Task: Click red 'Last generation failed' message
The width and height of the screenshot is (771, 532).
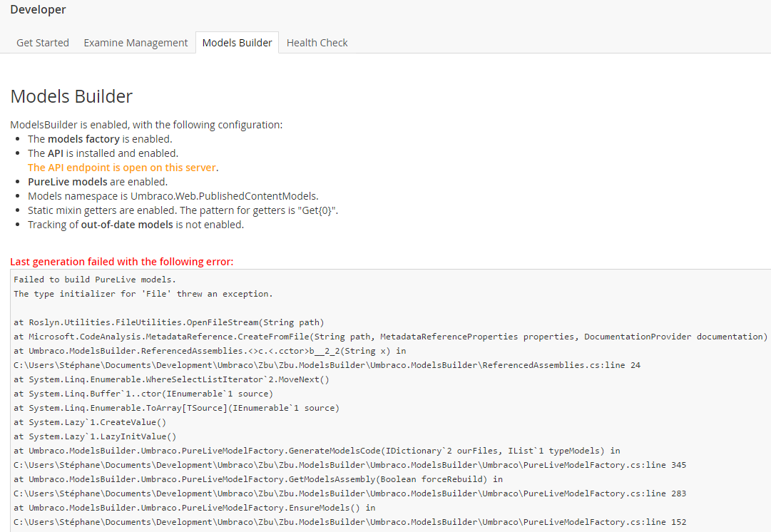Action: click(122, 262)
